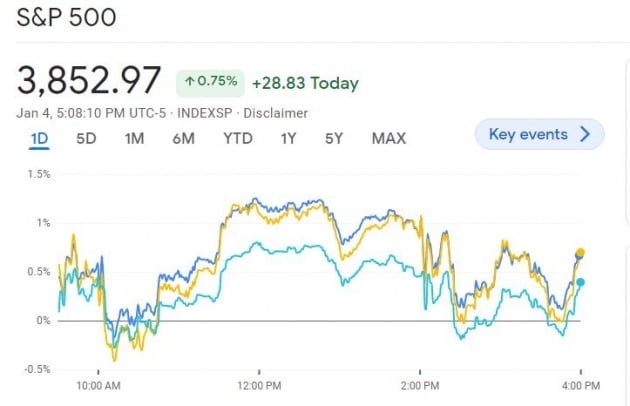
Task: Click the Key events chevron arrow
Action: pos(585,134)
